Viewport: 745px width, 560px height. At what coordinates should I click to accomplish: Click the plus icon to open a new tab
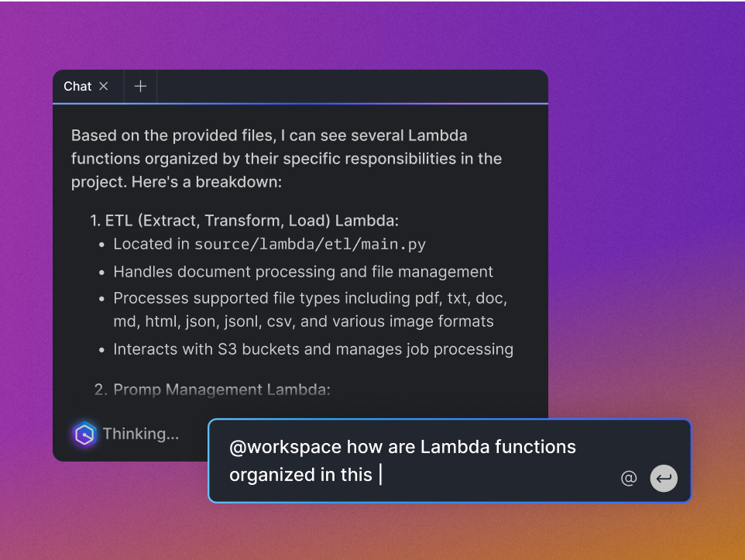coord(140,86)
